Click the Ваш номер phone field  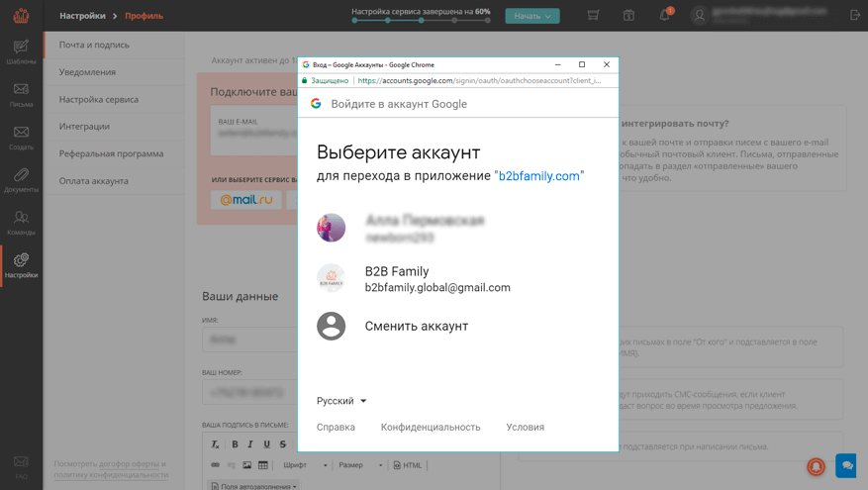point(249,393)
